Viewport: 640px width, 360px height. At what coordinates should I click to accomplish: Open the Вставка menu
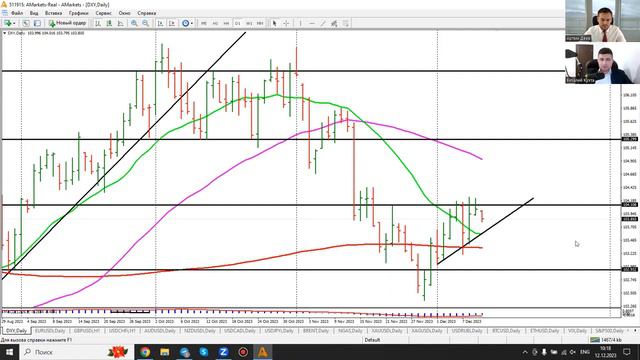[x=53, y=13]
